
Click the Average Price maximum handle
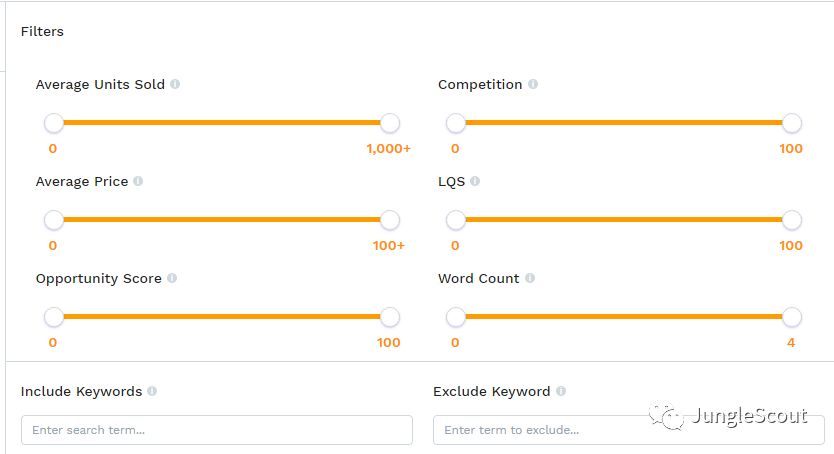coord(390,220)
